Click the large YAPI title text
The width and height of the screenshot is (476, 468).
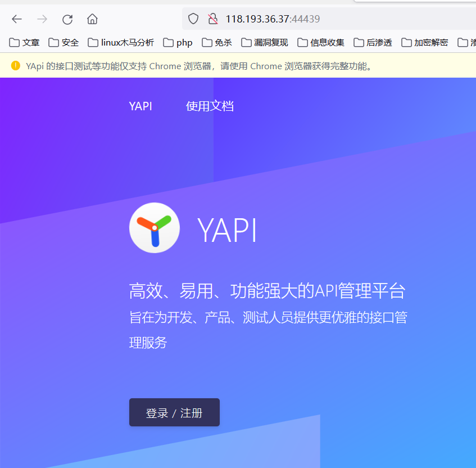(x=227, y=230)
